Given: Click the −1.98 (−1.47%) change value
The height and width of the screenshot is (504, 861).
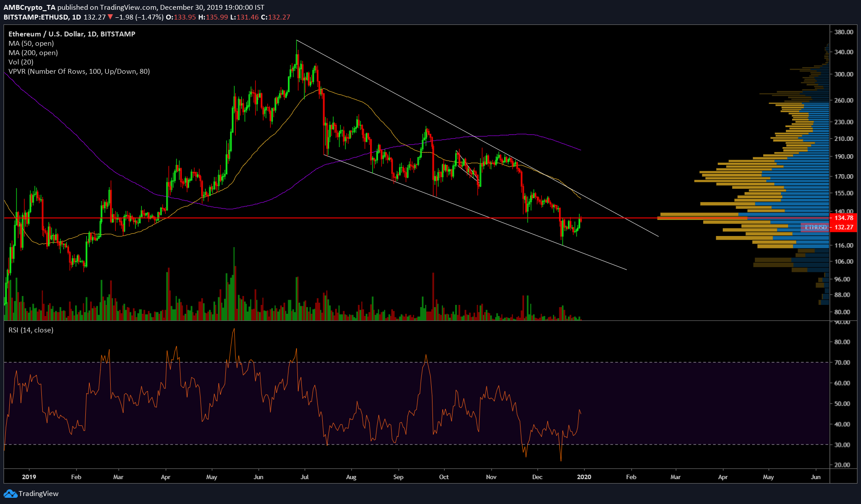Looking at the screenshot, I should coord(139,17).
